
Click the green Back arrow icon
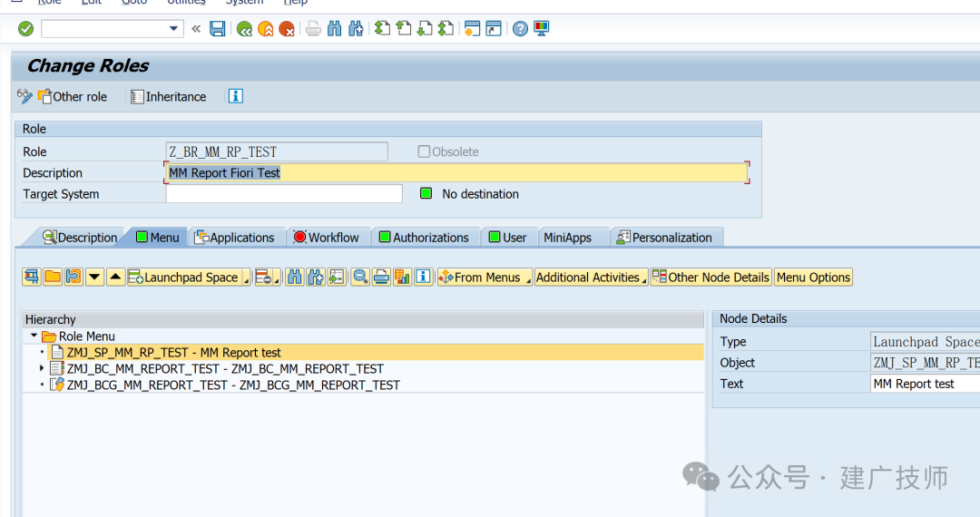(244, 29)
